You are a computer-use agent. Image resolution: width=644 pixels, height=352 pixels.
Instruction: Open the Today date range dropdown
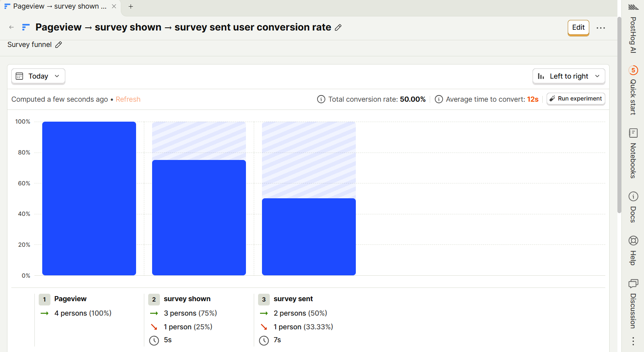(38, 76)
